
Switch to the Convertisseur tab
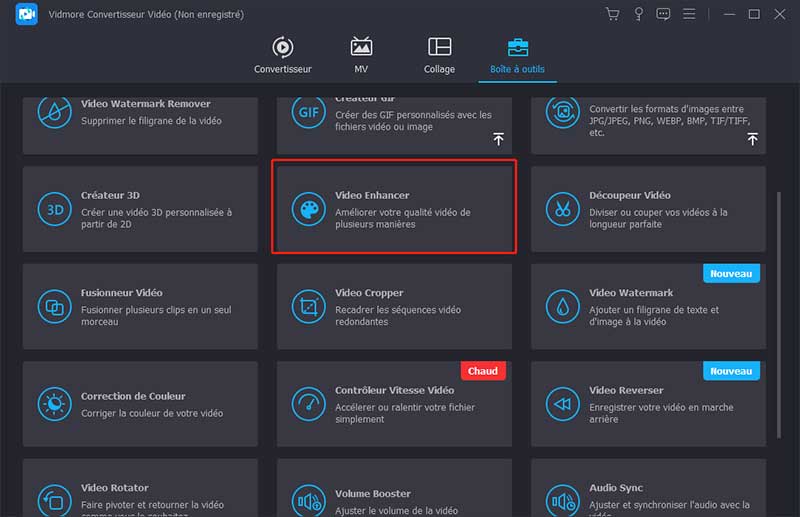point(283,55)
